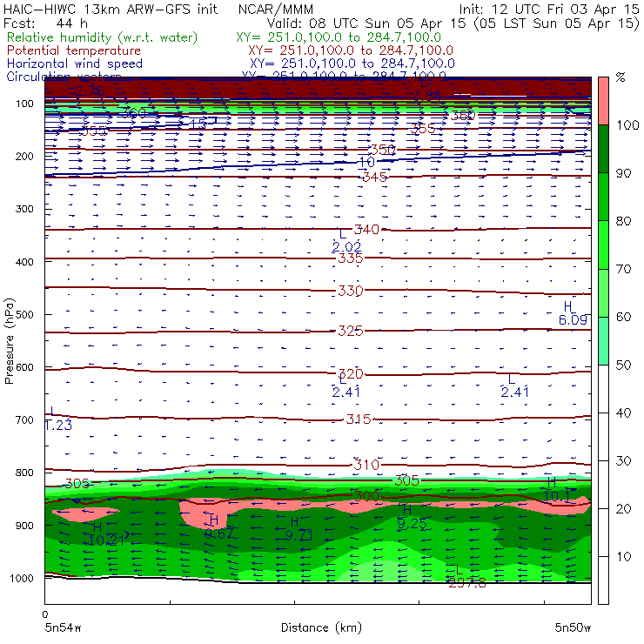Click the 300 hPa pressure axis label
This screenshot has width=644, height=644.
pos(24,209)
